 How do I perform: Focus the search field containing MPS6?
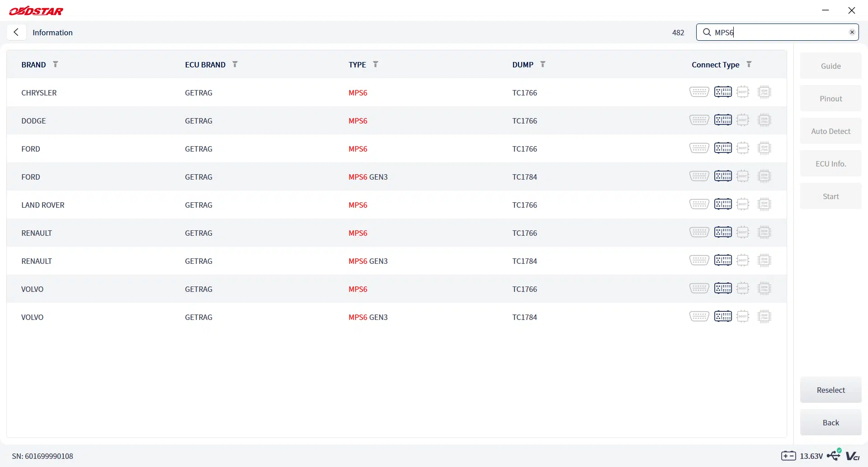777,32
